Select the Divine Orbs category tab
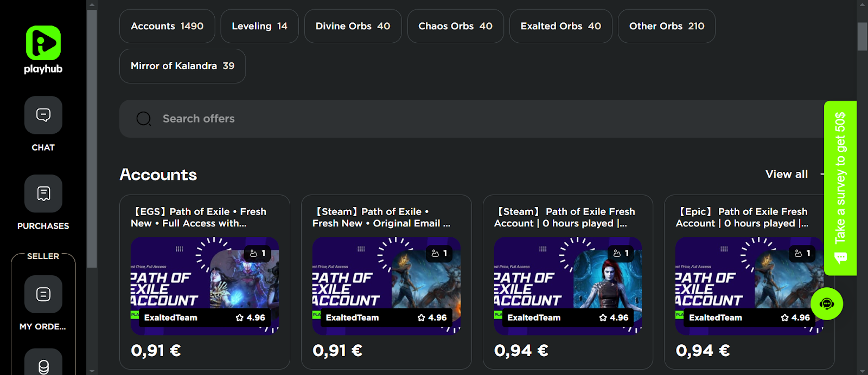 pos(353,26)
